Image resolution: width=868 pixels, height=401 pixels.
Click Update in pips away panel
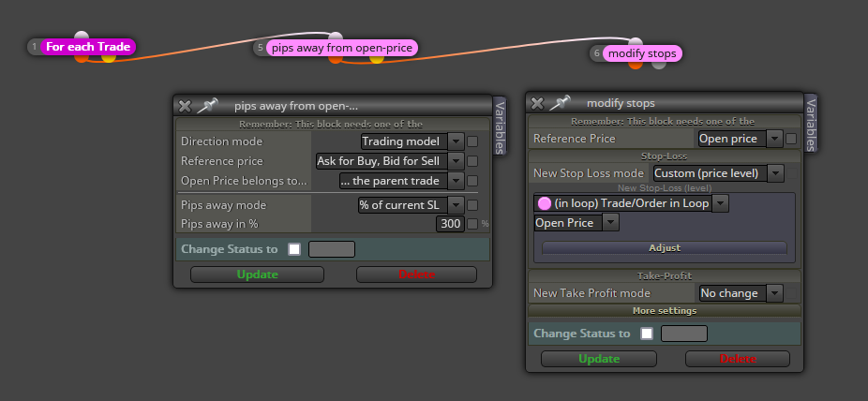coord(257,275)
